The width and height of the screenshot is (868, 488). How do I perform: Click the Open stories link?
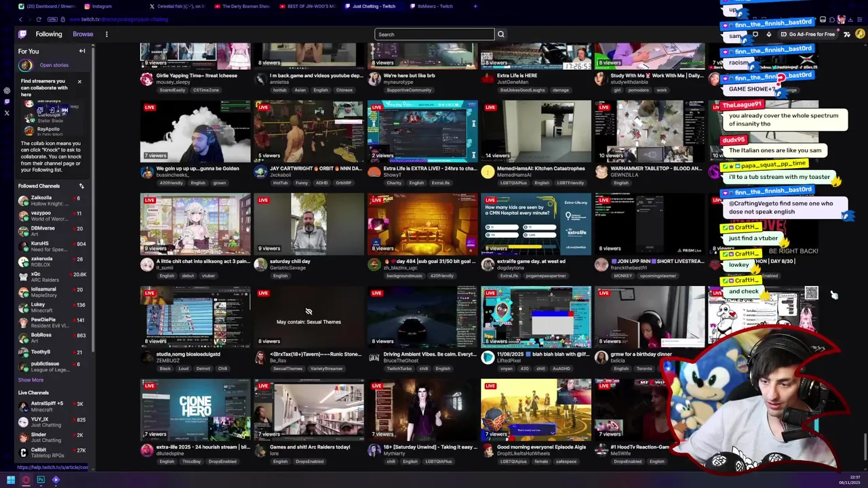point(54,65)
